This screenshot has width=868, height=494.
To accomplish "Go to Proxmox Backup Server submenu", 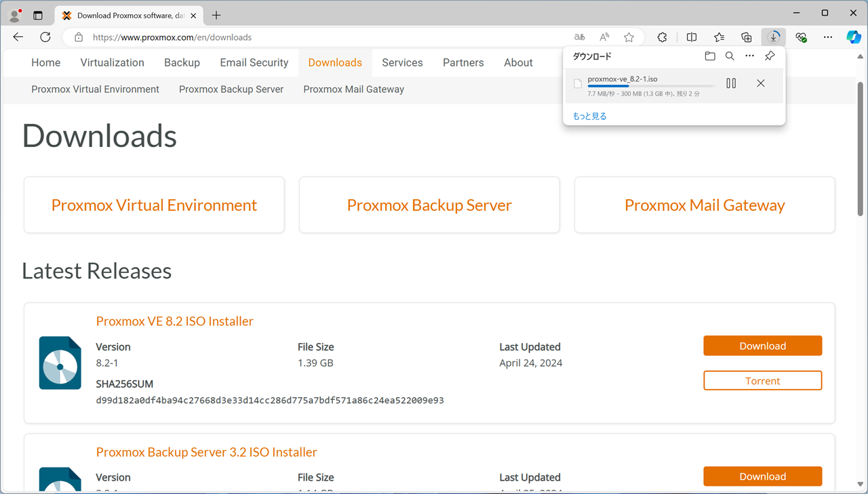I will tap(231, 89).
